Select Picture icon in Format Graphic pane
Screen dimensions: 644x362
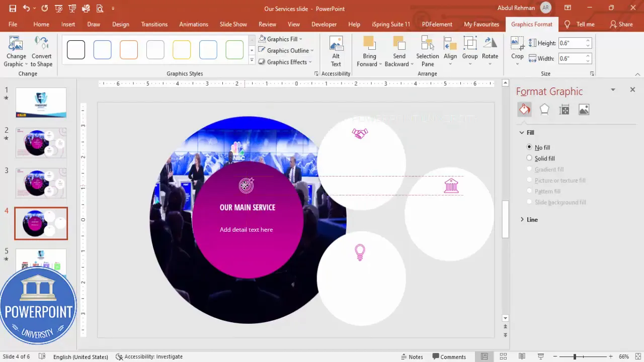(584, 110)
